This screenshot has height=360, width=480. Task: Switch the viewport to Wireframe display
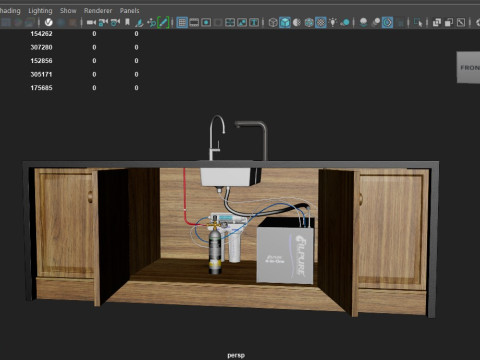coord(273,22)
